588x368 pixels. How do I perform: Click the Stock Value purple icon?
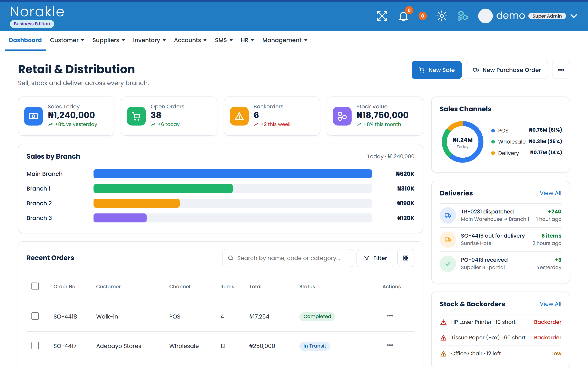[x=342, y=116]
